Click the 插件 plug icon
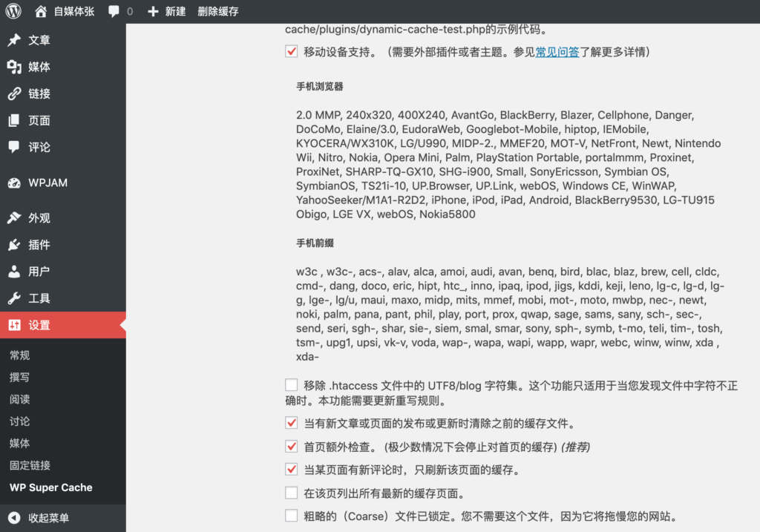 (x=14, y=245)
